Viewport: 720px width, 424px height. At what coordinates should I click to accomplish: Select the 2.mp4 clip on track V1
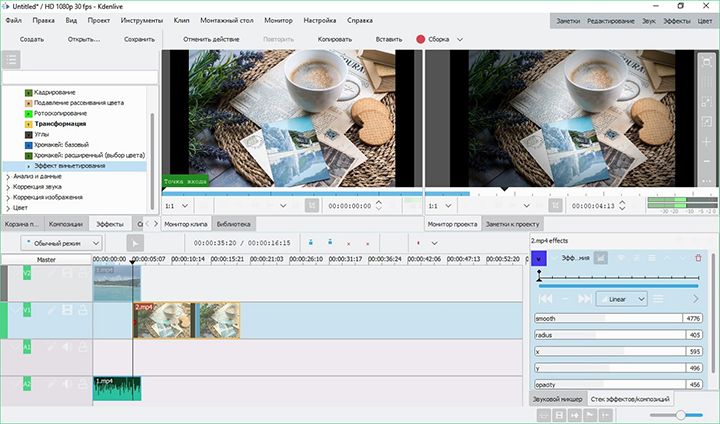(x=186, y=320)
